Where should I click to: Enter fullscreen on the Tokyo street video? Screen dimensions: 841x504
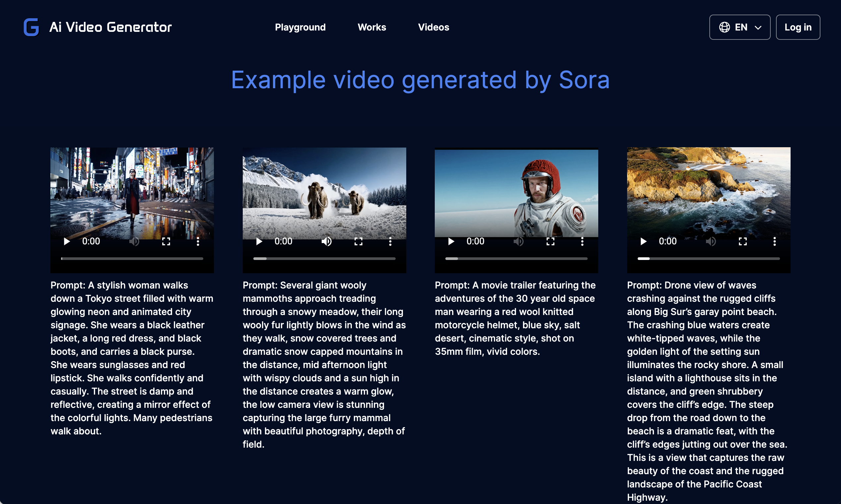tap(166, 241)
